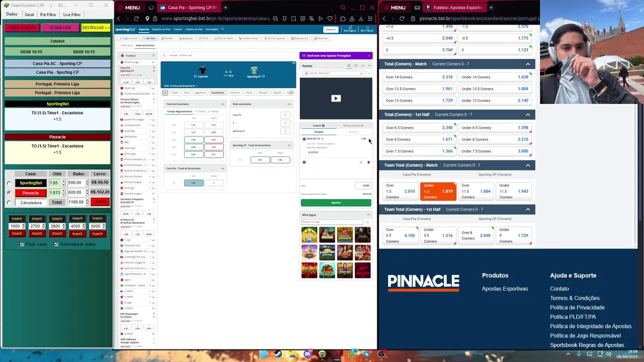Screen dimensions: 644x362
Task: Click the PLANILHAR button
Action: (60, 28)
